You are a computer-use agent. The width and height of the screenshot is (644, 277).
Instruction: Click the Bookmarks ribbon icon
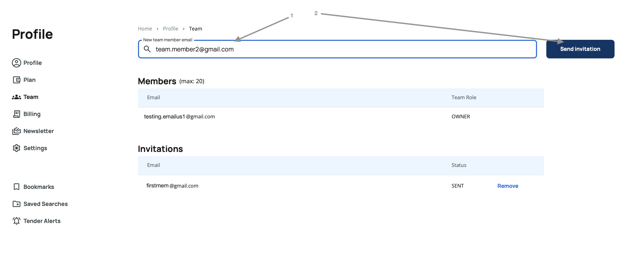click(x=17, y=187)
